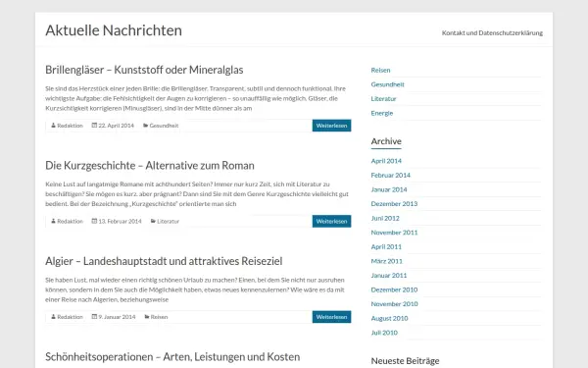Image resolution: width=588 pixels, height=368 pixels.
Task: Click author icon on Kurzgeschichte post
Action: pyautogui.click(x=53, y=221)
